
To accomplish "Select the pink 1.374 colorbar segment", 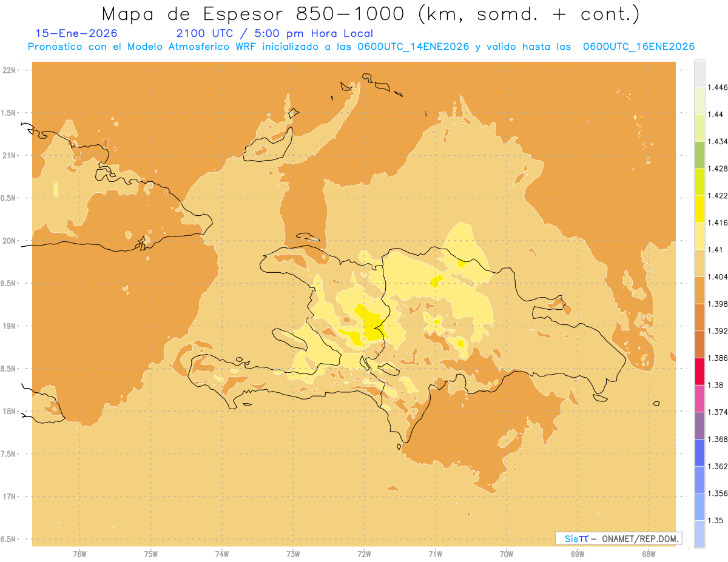I will click(699, 399).
